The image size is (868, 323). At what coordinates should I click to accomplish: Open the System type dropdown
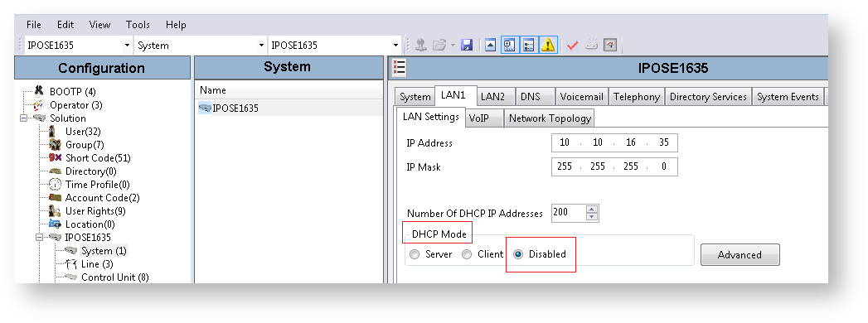pyautogui.click(x=261, y=46)
